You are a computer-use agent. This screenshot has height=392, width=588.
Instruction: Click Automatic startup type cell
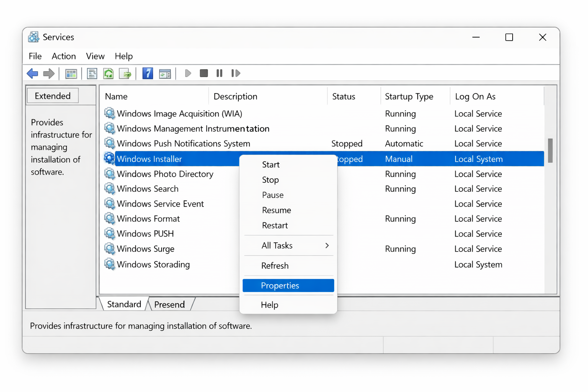pos(404,144)
